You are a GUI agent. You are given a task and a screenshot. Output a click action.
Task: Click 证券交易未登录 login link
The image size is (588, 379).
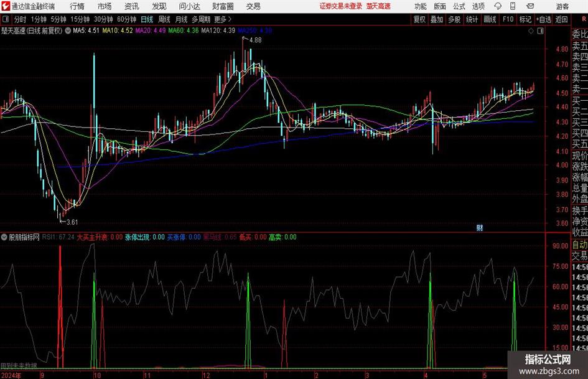click(x=341, y=6)
